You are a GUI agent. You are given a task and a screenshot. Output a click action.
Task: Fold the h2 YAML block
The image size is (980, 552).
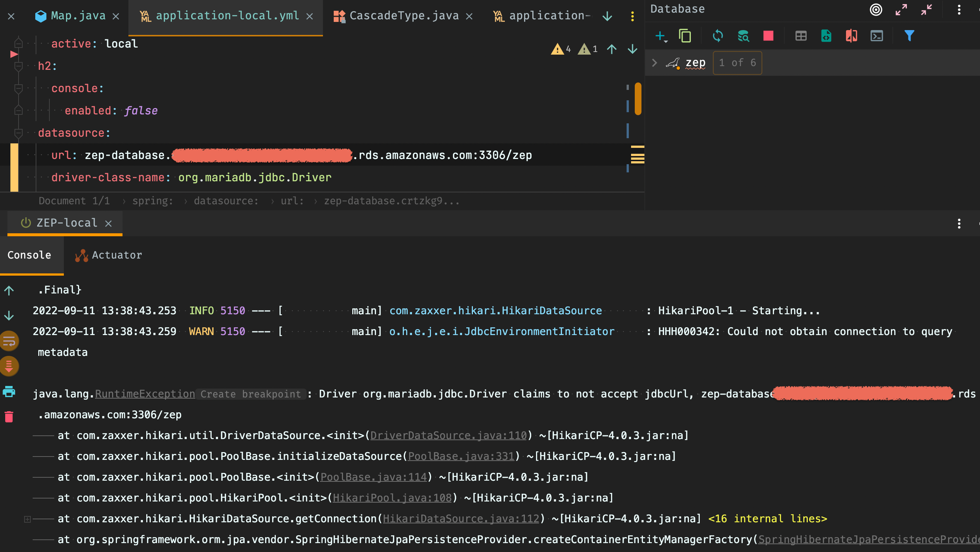[x=18, y=66]
